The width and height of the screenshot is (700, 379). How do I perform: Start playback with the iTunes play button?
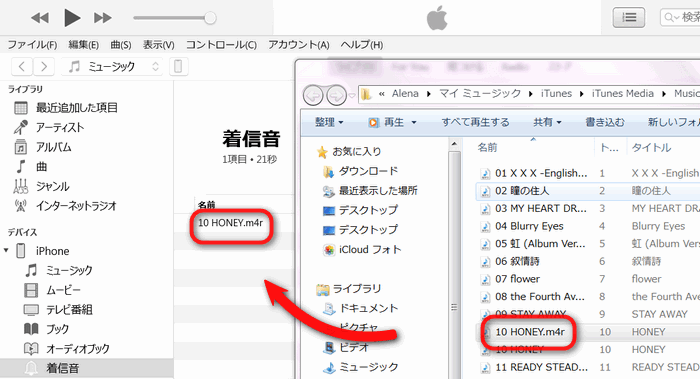point(72,18)
